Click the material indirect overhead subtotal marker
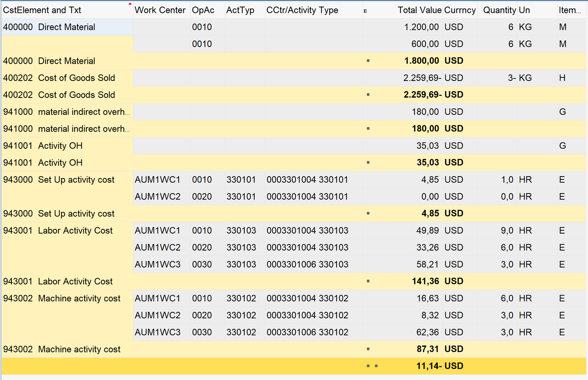 (368, 128)
